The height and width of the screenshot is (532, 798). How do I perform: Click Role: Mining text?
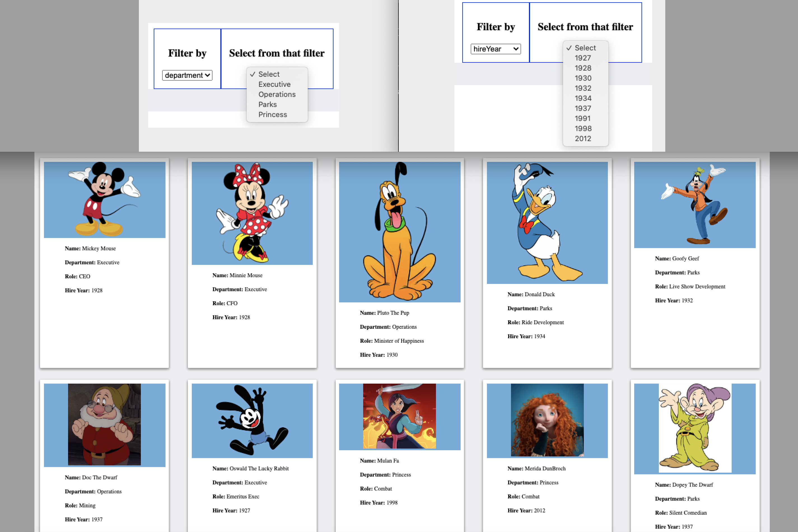80,505
